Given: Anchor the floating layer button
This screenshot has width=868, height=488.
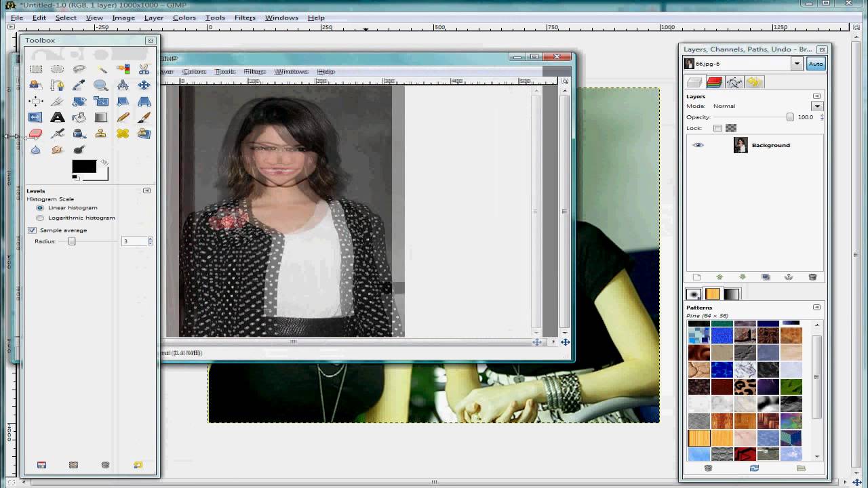Looking at the screenshot, I should point(789,277).
